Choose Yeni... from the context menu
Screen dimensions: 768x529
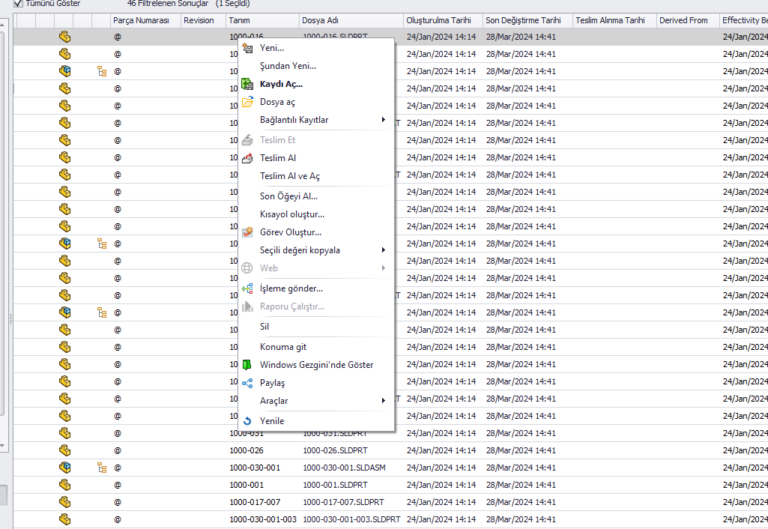point(271,48)
